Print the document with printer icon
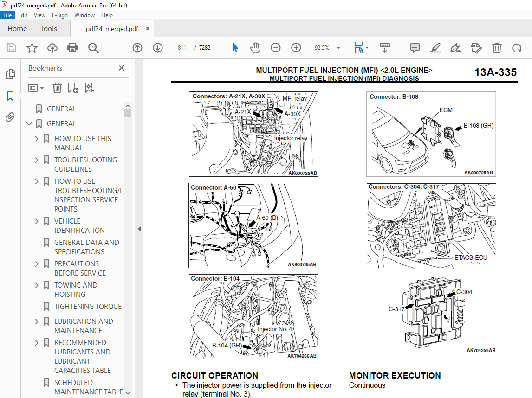532x398 pixels. [72, 48]
